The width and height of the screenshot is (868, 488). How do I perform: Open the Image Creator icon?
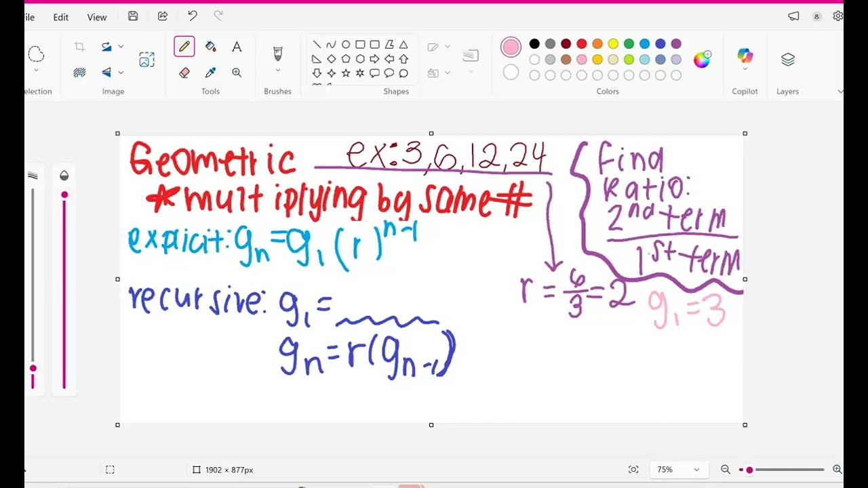pyautogui.click(x=146, y=60)
